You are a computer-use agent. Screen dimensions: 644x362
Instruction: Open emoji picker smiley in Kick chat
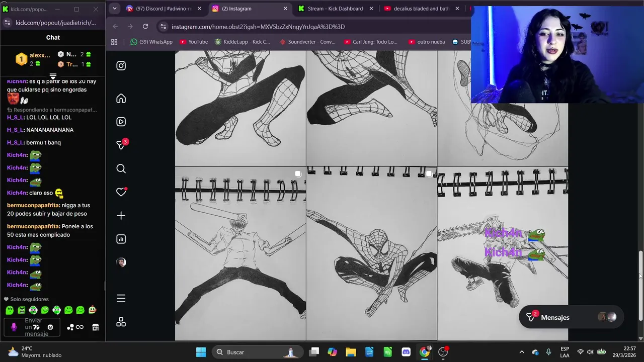(x=50, y=327)
